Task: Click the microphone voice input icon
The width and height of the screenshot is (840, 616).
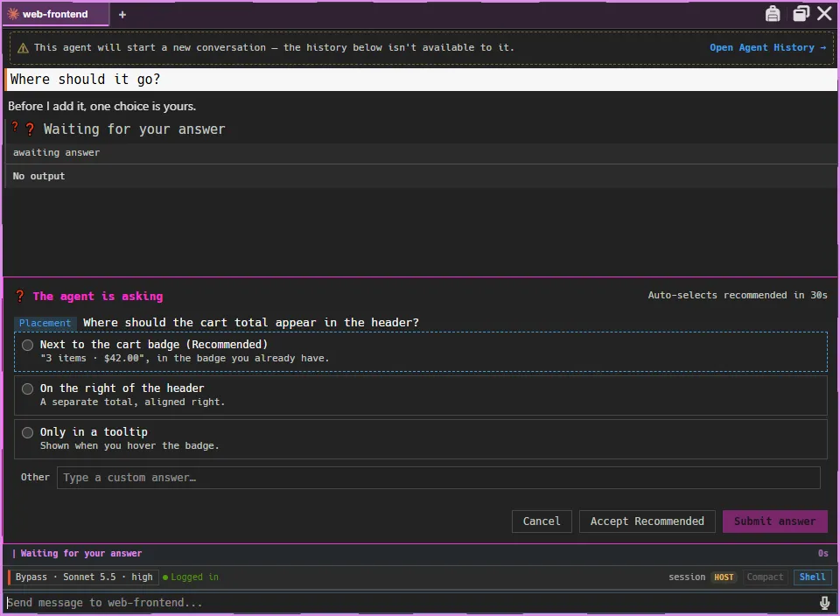Action: point(824,603)
